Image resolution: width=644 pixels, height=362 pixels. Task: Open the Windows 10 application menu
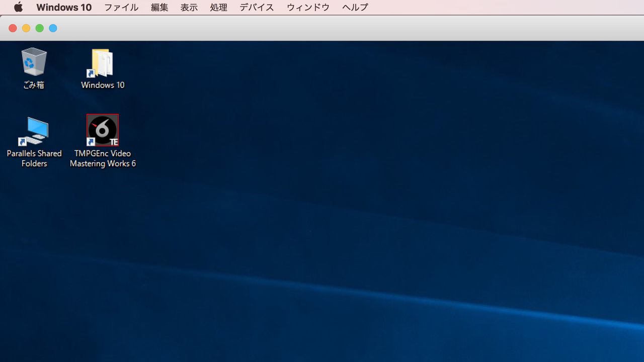[x=64, y=8]
